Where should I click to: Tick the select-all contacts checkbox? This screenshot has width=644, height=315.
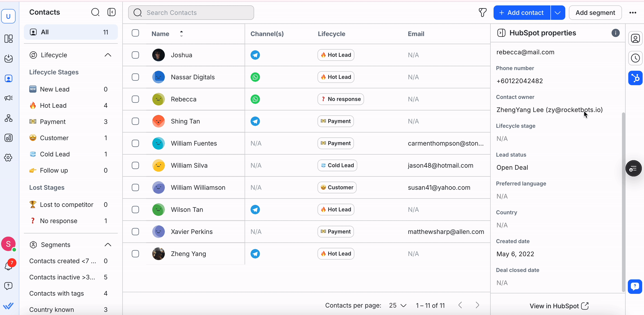coord(135,33)
